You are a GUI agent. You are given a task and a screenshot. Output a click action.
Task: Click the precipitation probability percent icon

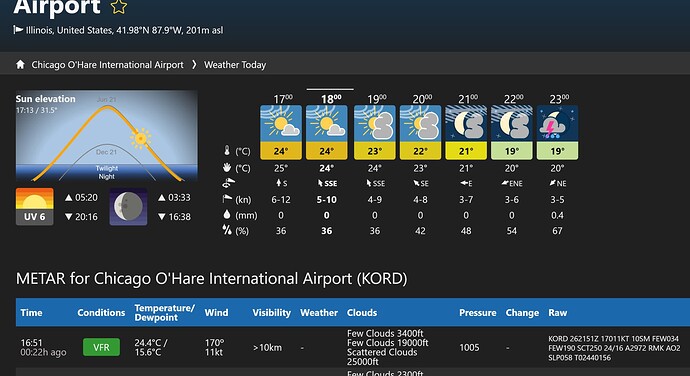(227, 230)
